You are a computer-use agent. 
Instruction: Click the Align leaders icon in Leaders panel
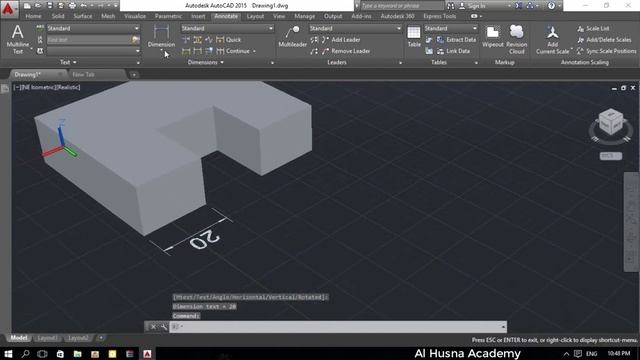(x=314, y=40)
